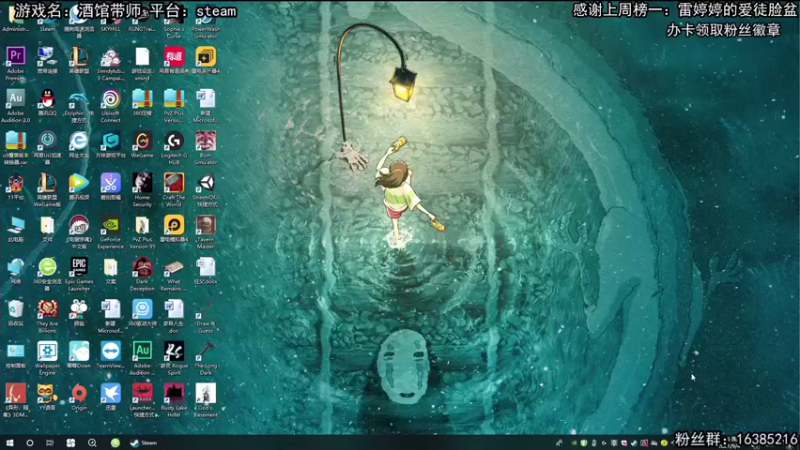Click the Cortana circle on taskbar
Viewport: 800px width, 450px height.
pos(30,443)
